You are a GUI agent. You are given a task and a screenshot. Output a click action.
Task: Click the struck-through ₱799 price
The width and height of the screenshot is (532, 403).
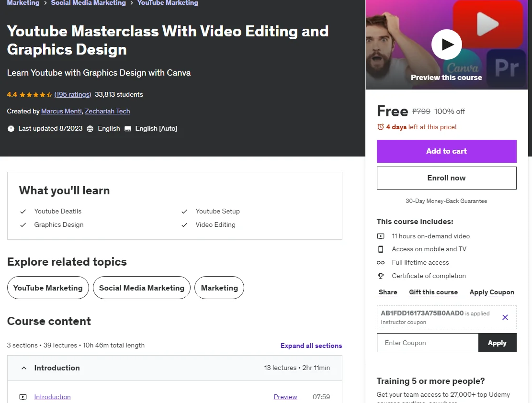(421, 112)
